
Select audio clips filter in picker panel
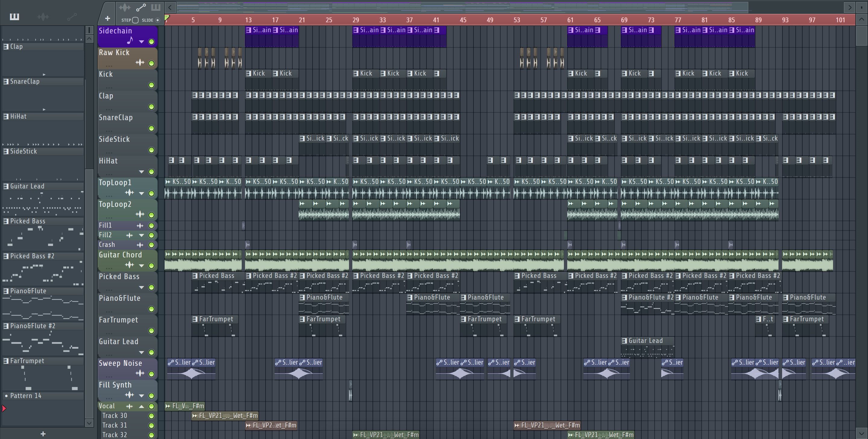43,17
